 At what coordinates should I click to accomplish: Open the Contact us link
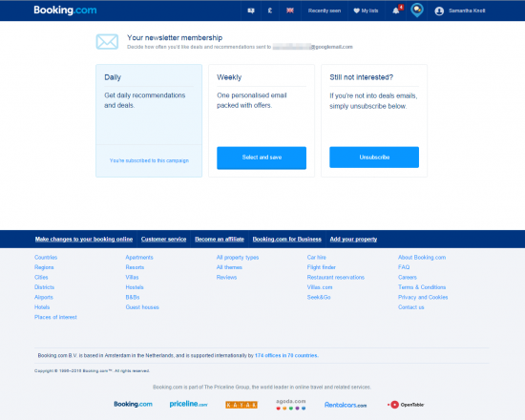pos(410,307)
